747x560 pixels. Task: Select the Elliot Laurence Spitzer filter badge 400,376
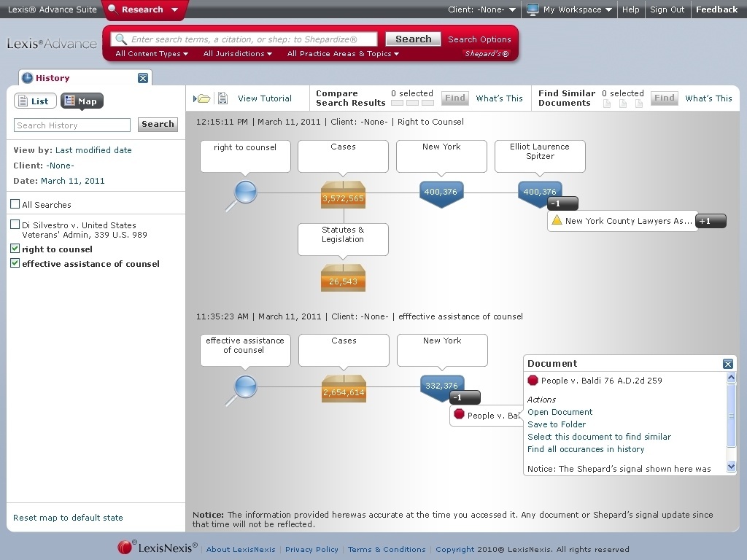point(540,192)
